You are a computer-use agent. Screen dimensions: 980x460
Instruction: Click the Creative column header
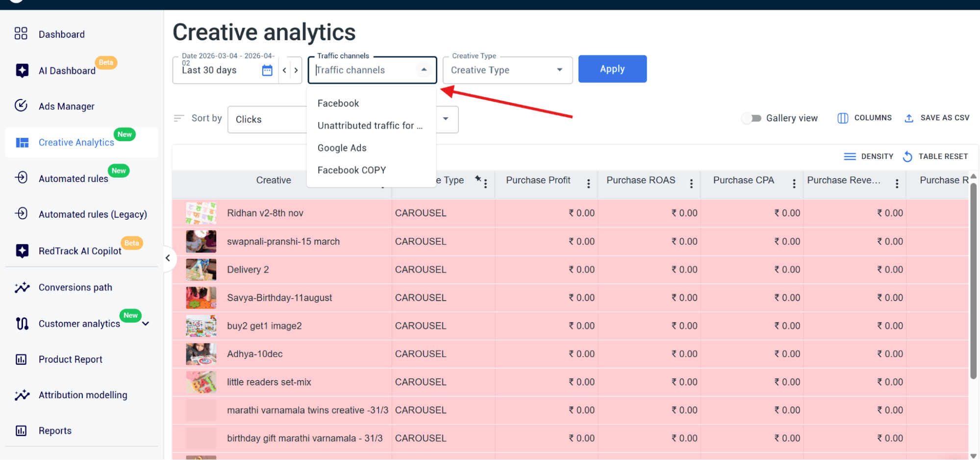pos(274,180)
